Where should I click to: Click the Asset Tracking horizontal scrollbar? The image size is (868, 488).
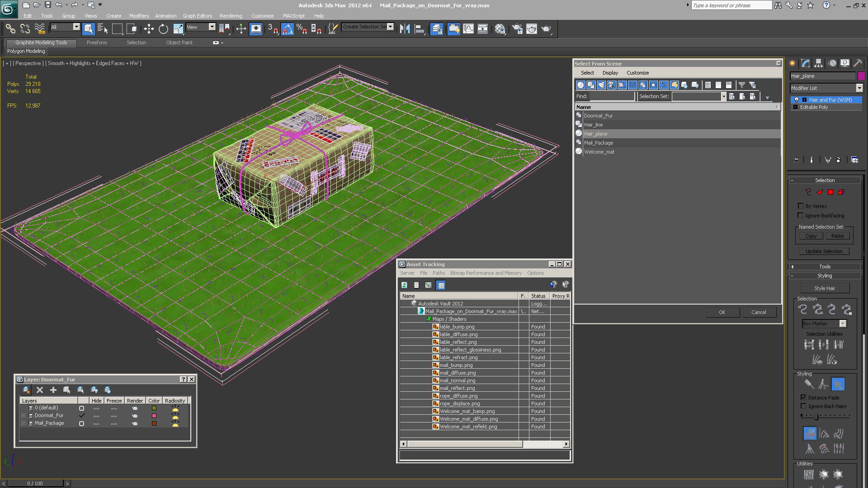[x=485, y=444]
